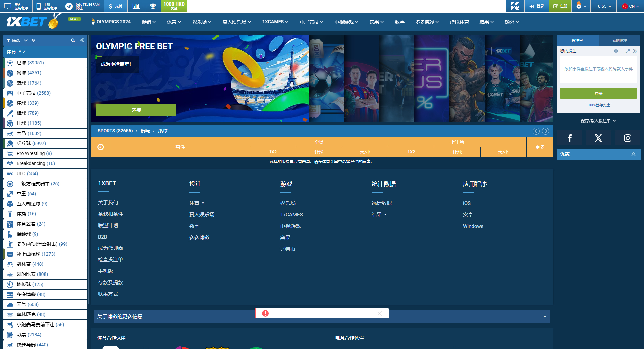Select 天气 (608) weather in sports list
Viewport: 644px width, 349px height.
tap(45, 304)
